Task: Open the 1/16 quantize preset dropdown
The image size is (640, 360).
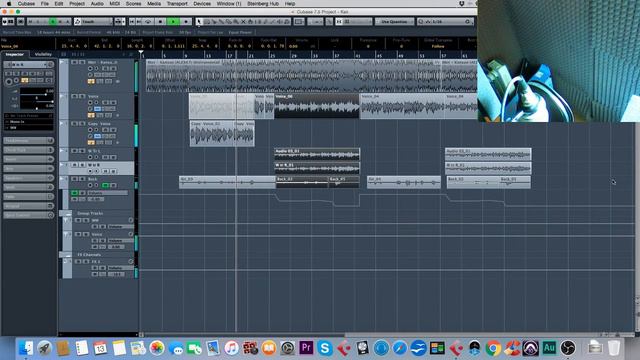Action: 445,21
